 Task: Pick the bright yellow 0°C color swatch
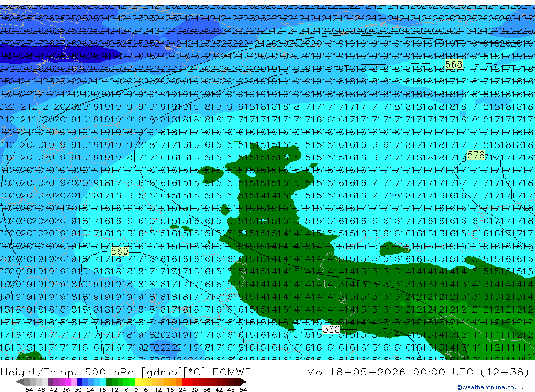[x=138, y=381]
